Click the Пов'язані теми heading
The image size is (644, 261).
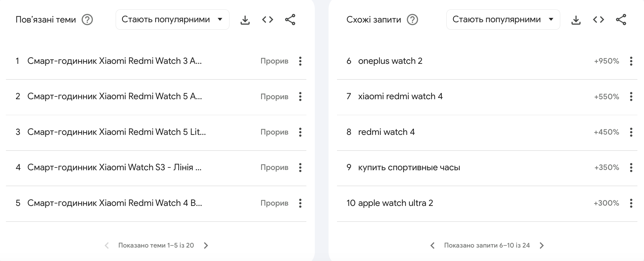coord(46,19)
